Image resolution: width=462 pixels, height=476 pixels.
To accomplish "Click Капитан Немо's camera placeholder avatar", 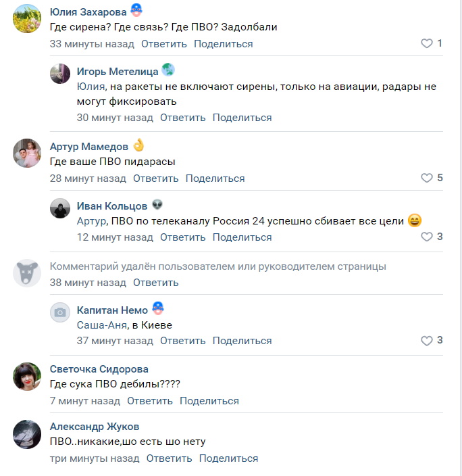I will (x=60, y=312).
